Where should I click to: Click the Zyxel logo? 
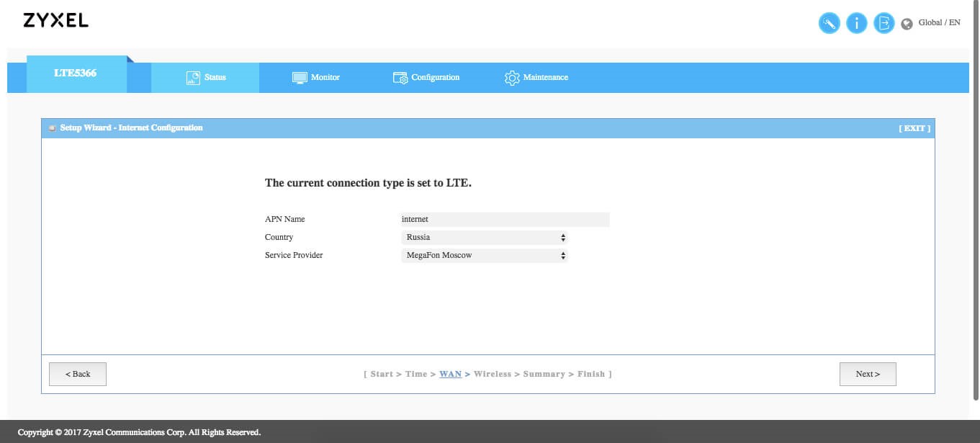[56, 21]
